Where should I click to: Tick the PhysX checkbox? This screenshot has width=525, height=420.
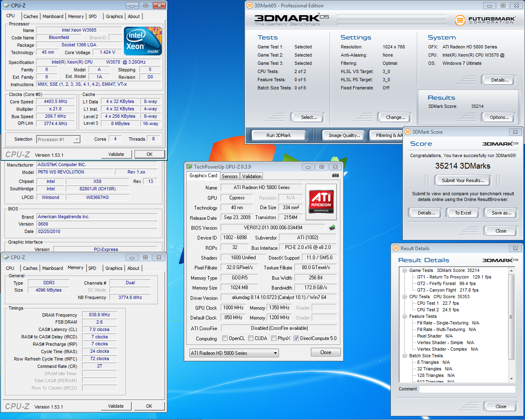tap(274, 338)
